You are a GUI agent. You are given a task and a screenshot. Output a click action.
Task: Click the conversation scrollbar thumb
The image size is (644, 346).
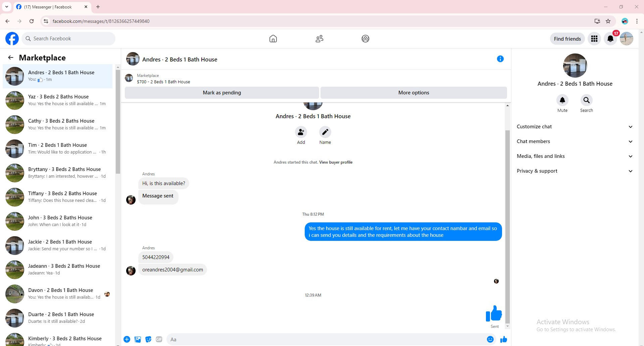[507, 227]
